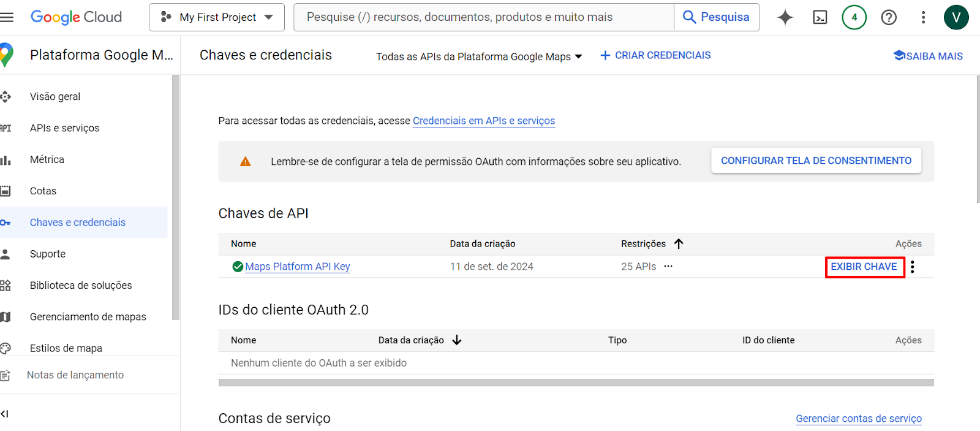Click the APIs e serviços sidebar icon
The width and height of the screenshot is (980, 431).
click(6, 128)
